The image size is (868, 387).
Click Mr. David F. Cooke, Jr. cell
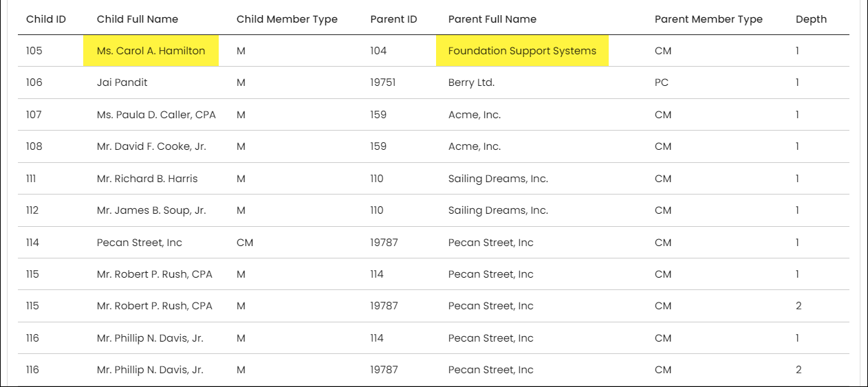[x=151, y=146]
